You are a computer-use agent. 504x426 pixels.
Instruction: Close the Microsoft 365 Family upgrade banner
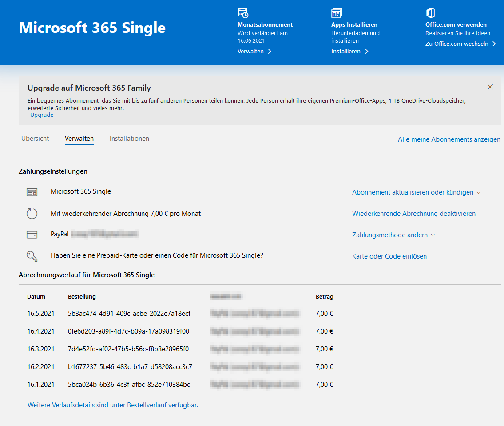(490, 87)
